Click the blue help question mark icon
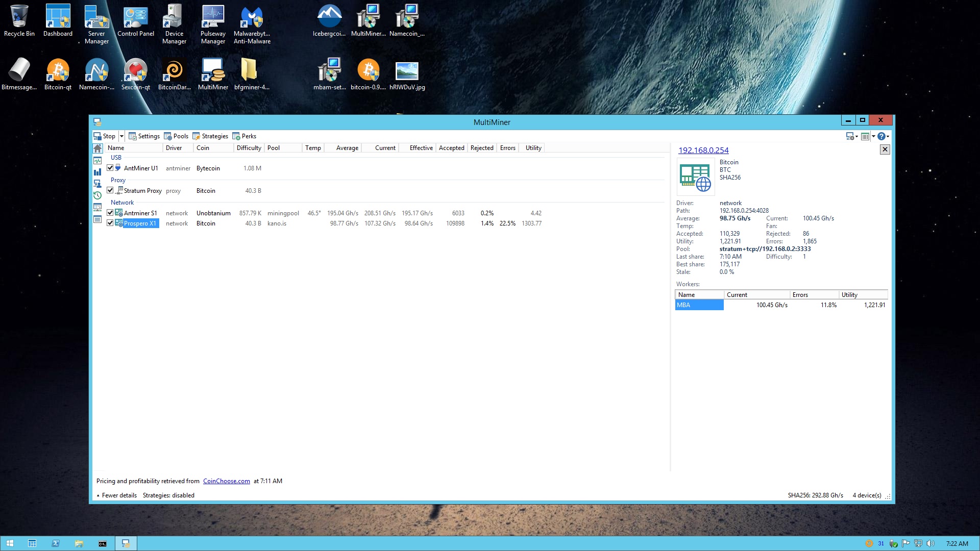This screenshot has width=980, height=551. (x=881, y=136)
